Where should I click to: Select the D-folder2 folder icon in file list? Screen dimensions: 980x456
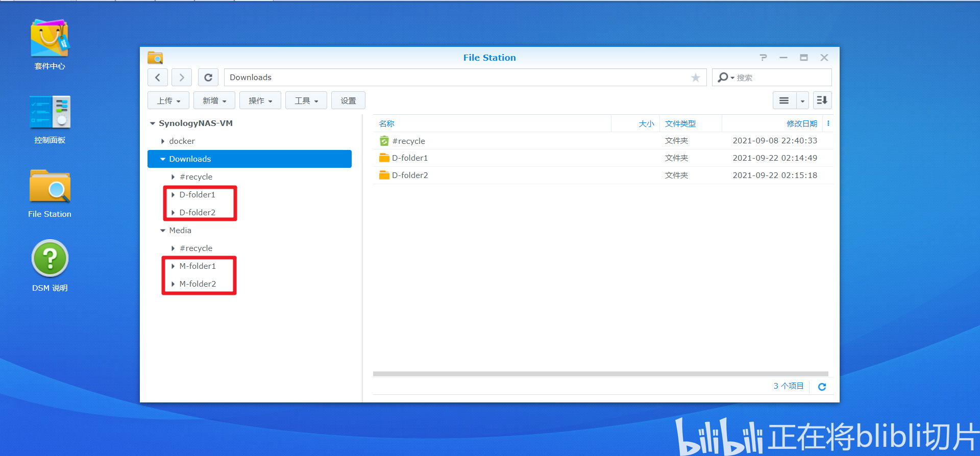coord(384,175)
